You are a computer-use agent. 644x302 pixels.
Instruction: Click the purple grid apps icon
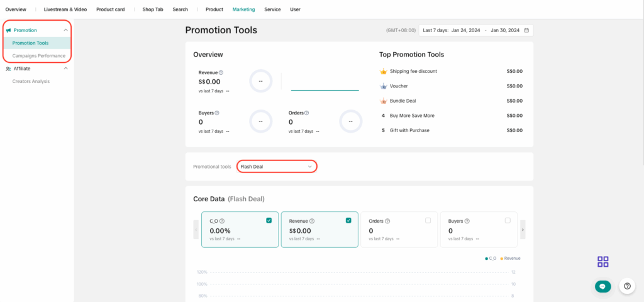(602, 262)
